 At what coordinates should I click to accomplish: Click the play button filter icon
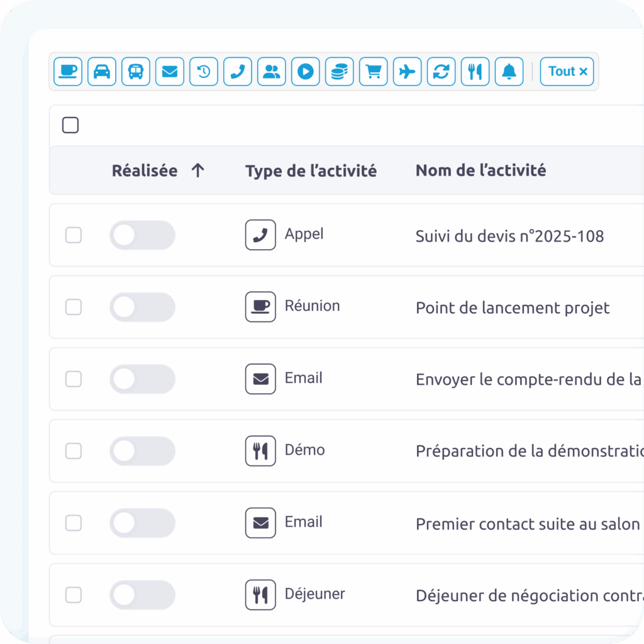[x=306, y=72]
